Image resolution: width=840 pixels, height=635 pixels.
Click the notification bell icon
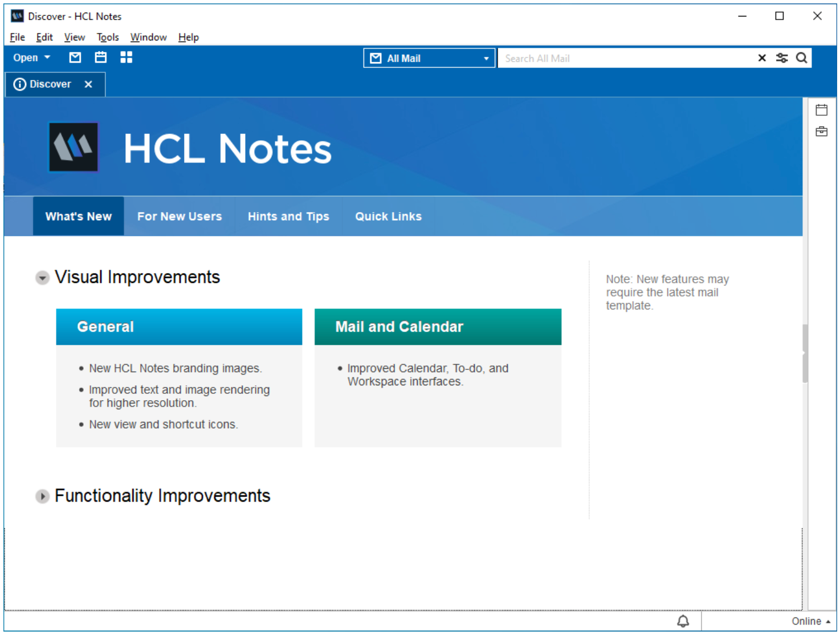click(683, 621)
